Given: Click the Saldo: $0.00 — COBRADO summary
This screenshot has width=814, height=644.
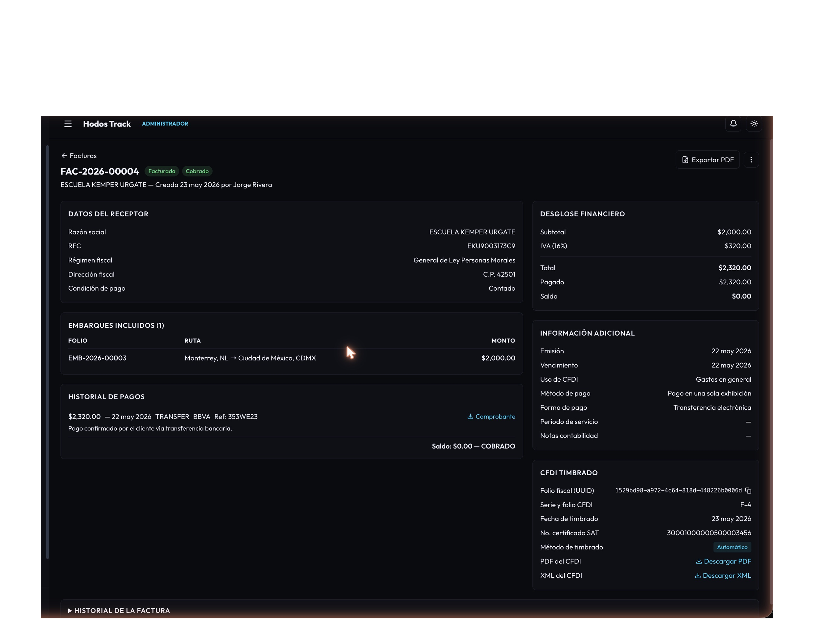Looking at the screenshot, I should 473,446.
